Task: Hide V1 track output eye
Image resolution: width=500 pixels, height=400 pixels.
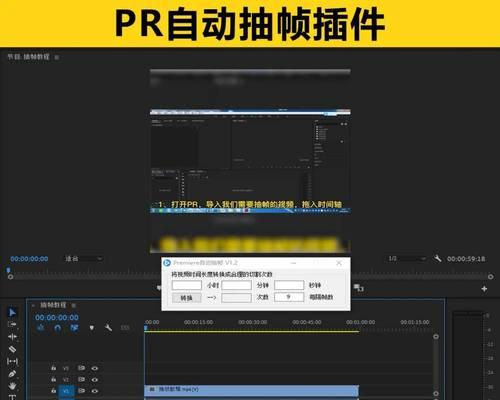Action: [x=95, y=391]
